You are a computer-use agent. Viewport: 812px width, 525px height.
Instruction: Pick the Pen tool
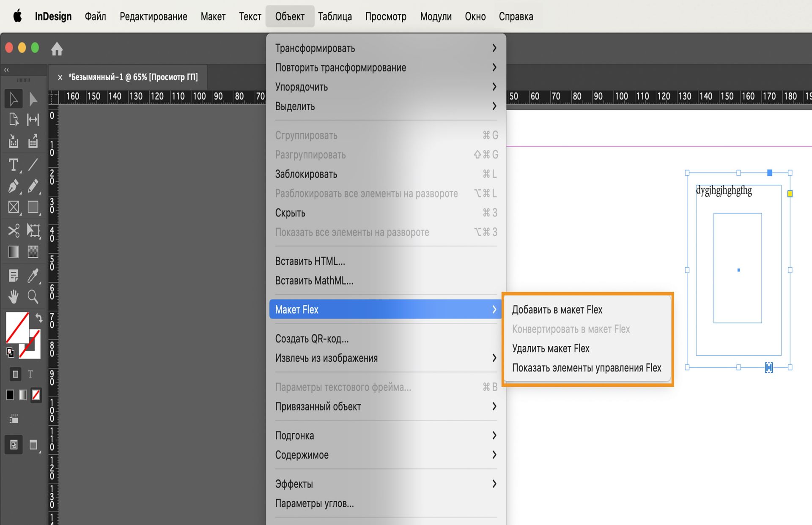13,186
